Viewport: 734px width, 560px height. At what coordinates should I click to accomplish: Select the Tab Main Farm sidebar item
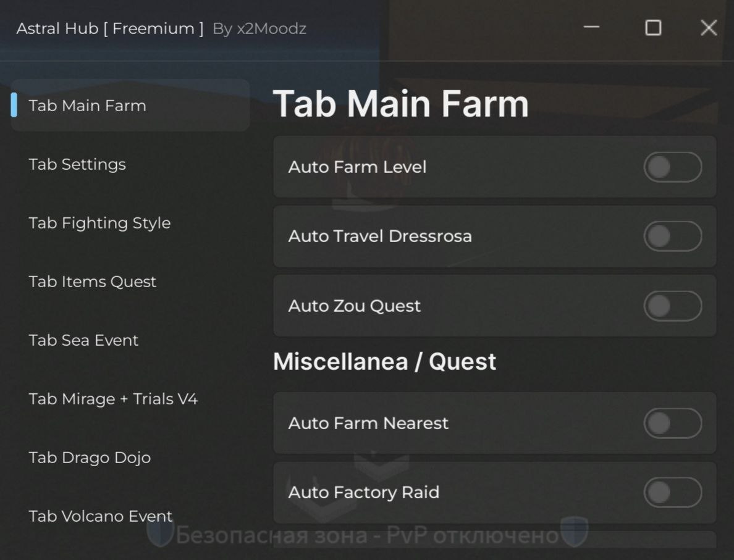coord(87,106)
